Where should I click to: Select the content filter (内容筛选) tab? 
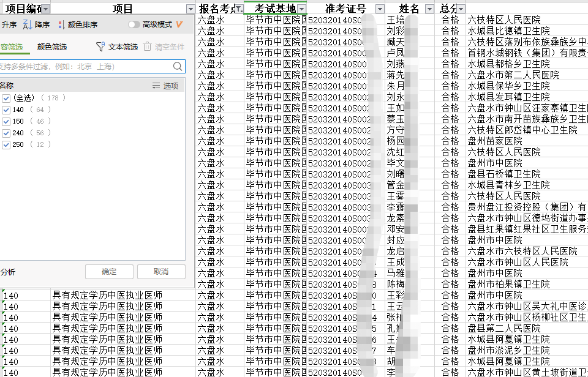[x=11, y=47]
